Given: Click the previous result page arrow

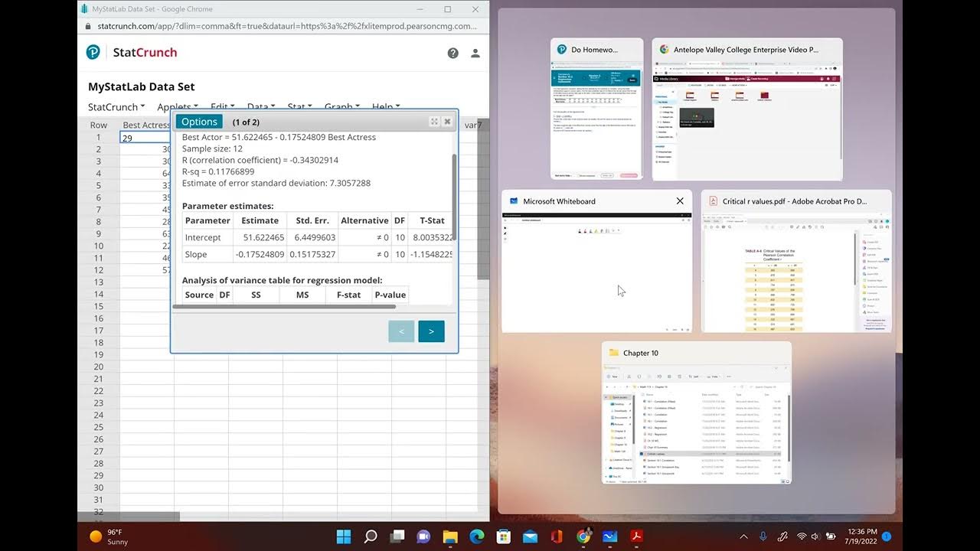Looking at the screenshot, I should point(401,331).
